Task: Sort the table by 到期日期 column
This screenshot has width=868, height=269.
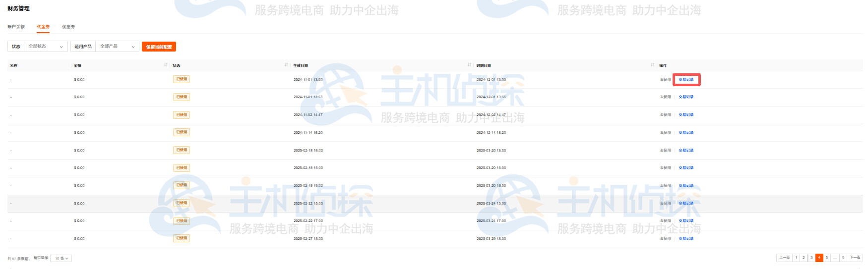Action: point(652,65)
